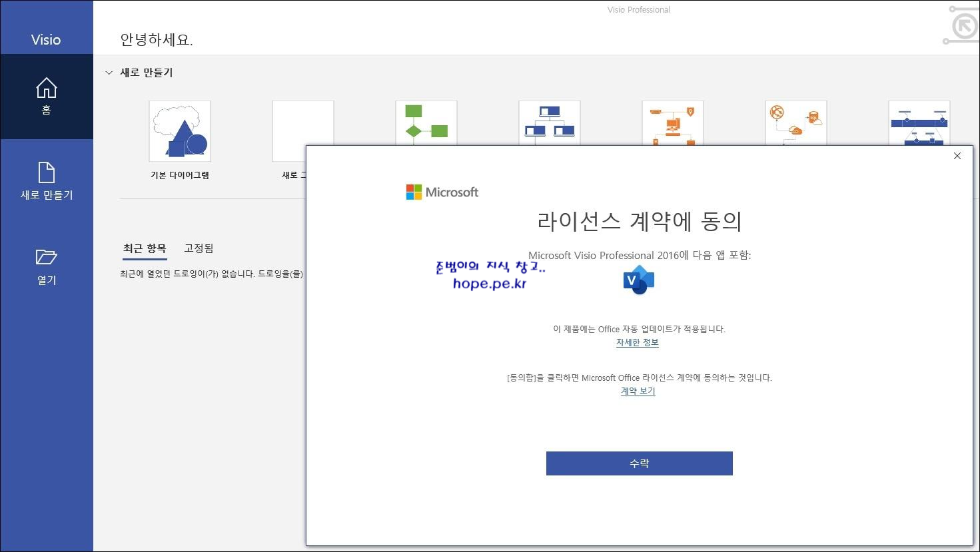Select the 기본 다이어그램 template thumbnail
The width and height of the screenshot is (980, 552).
(x=180, y=131)
